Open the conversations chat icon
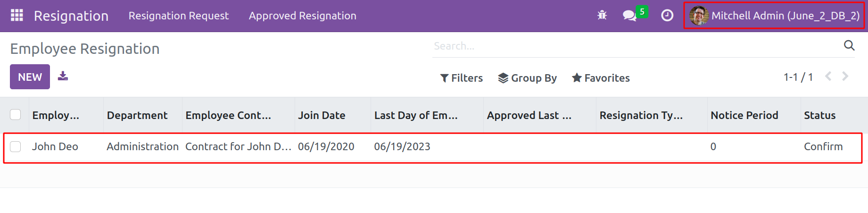The width and height of the screenshot is (868, 213). (629, 16)
